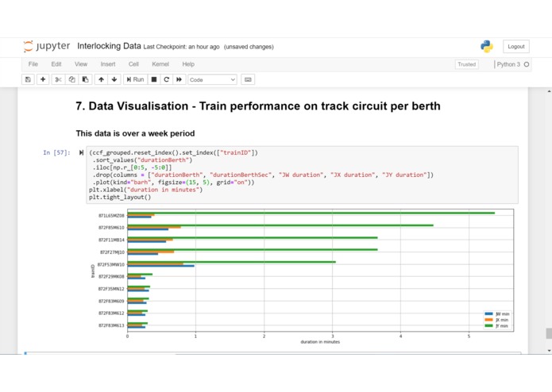Click the kernel idle indicator circle
This screenshot has width=552, height=392.
tap(527, 64)
